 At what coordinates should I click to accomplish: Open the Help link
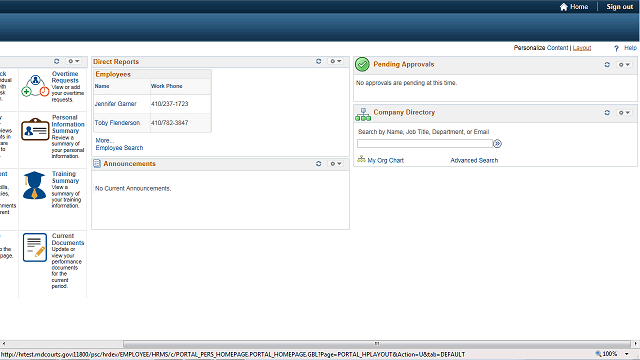630,48
